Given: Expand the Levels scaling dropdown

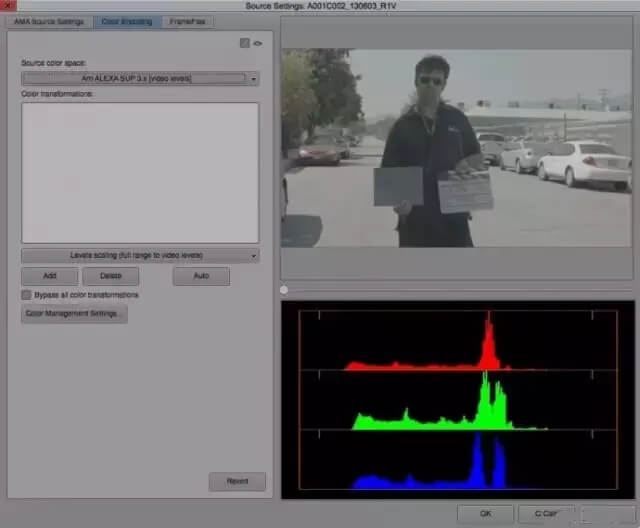Looking at the screenshot, I should tap(140, 256).
